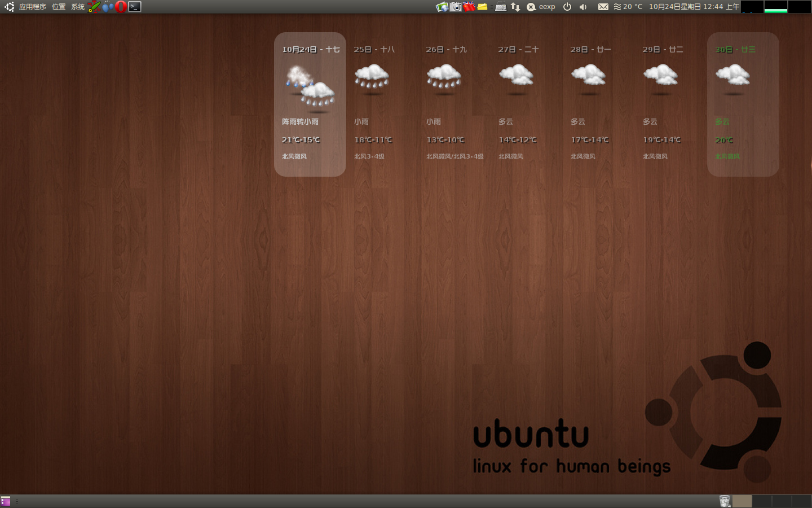Switch to the first workspace
The image size is (812, 508).
pyautogui.click(x=742, y=501)
